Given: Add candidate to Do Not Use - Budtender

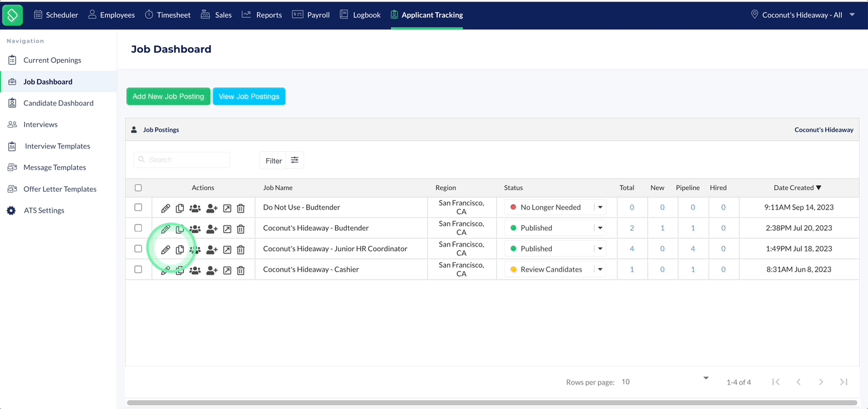Looking at the screenshot, I should [x=212, y=208].
